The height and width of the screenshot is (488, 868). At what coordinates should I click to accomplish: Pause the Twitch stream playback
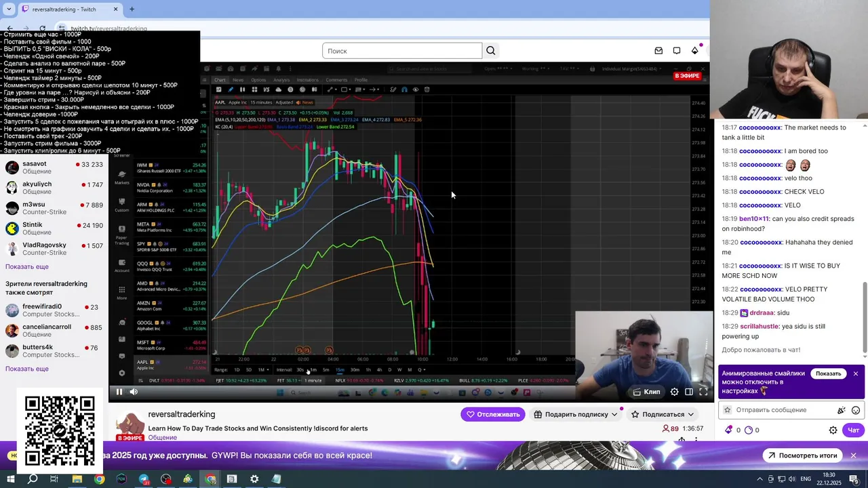(x=119, y=391)
